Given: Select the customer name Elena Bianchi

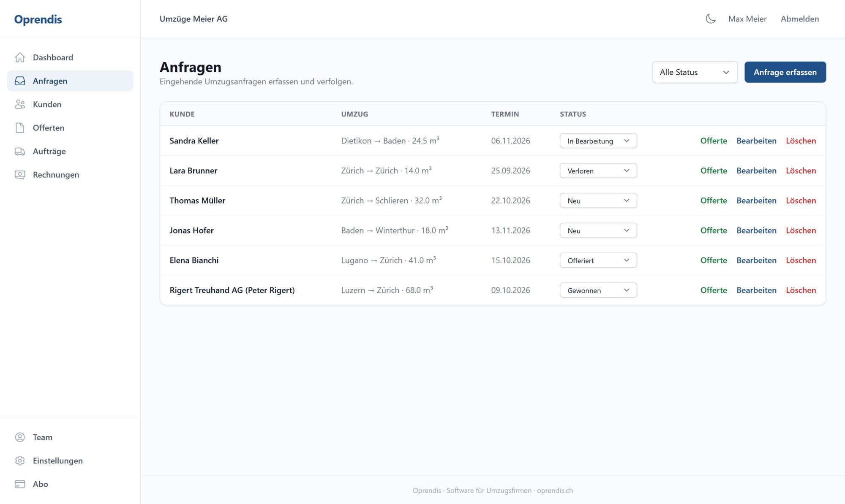Looking at the screenshot, I should point(194,260).
